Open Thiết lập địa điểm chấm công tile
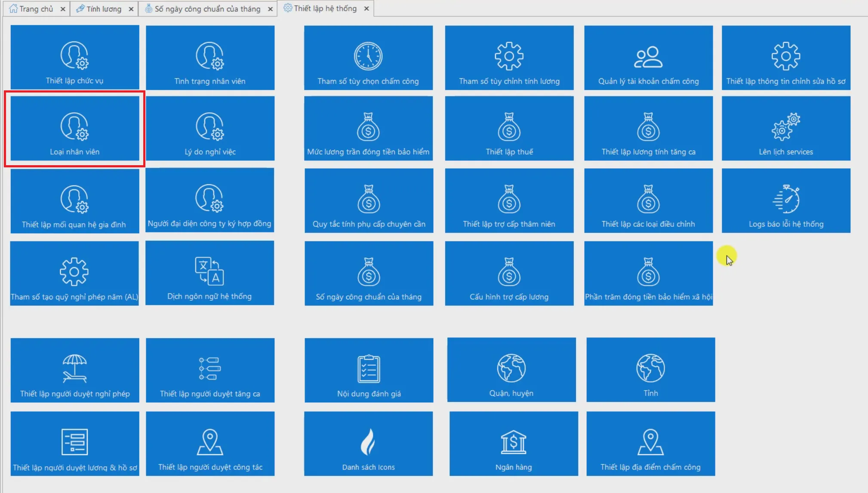 pyautogui.click(x=650, y=444)
